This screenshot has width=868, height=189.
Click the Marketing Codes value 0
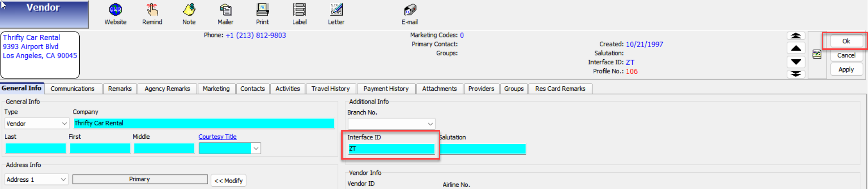[462, 35]
